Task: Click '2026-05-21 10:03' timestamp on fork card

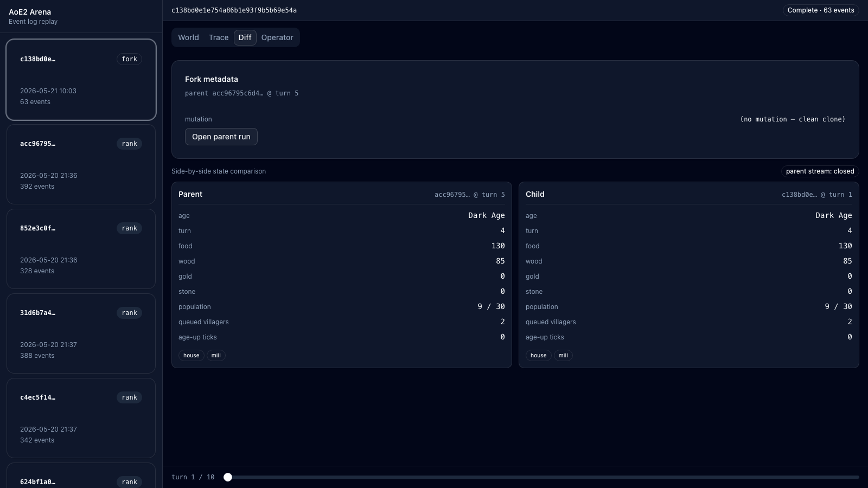Action: point(48,91)
